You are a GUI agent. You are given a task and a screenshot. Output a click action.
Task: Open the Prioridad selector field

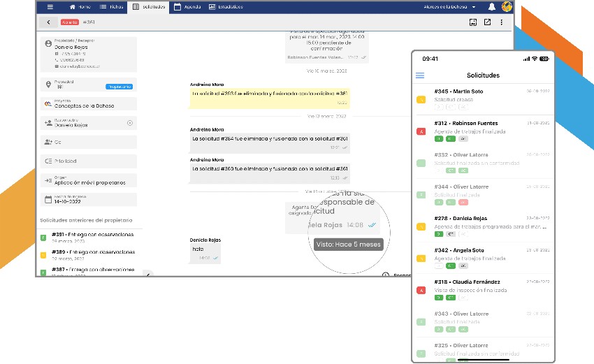click(x=88, y=161)
